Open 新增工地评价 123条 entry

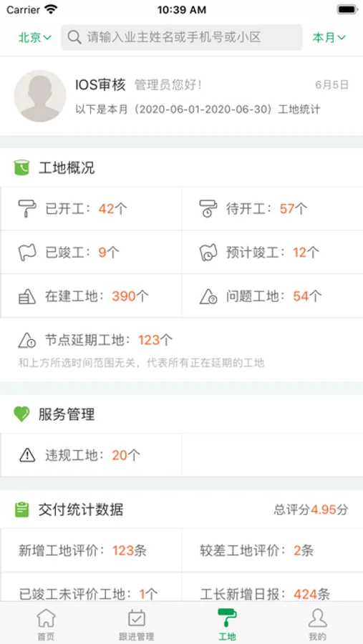pos(91,550)
